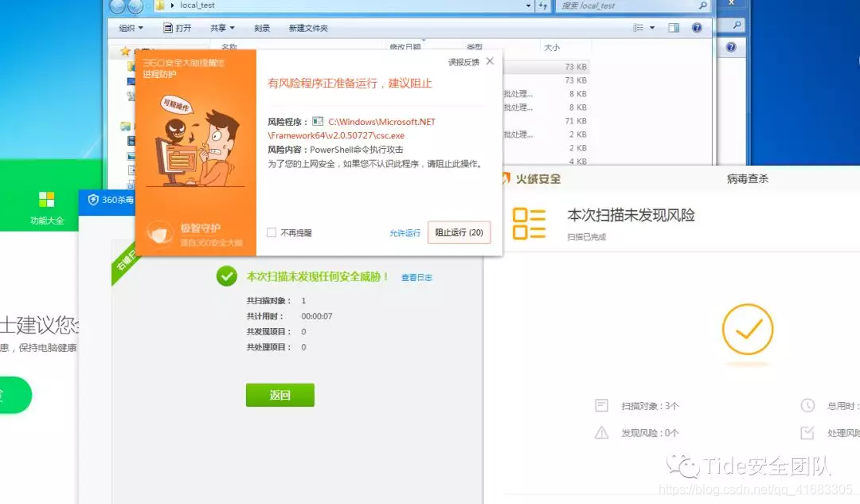Select 刻录 in the Explorer toolbar
860x504 pixels.
pos(262,26)
